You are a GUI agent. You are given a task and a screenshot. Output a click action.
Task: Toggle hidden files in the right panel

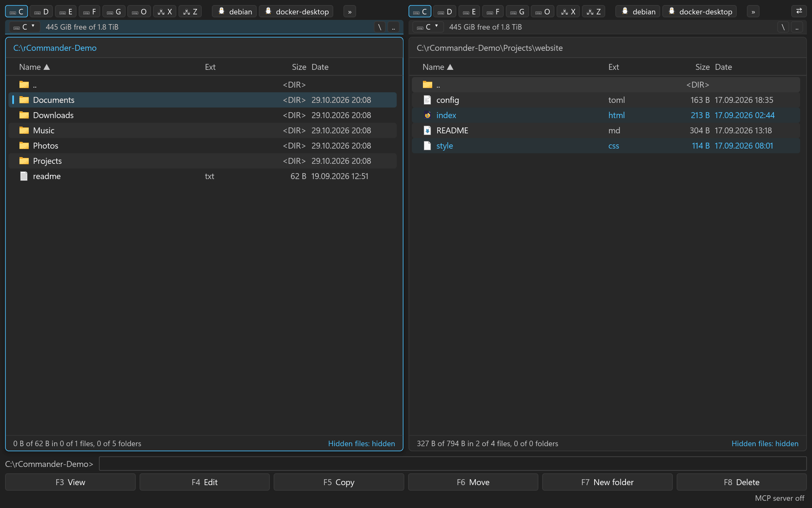click(x=765, y=443)
